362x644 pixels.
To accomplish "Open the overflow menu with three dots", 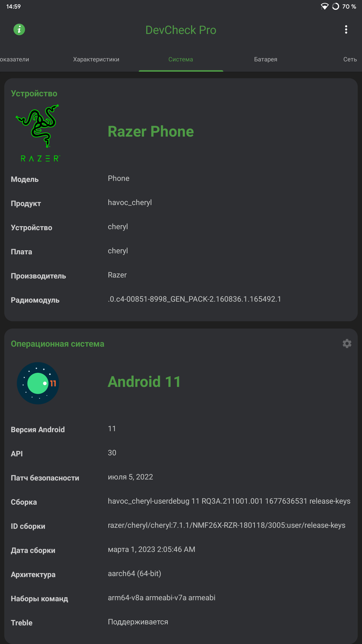I will 346,29.
